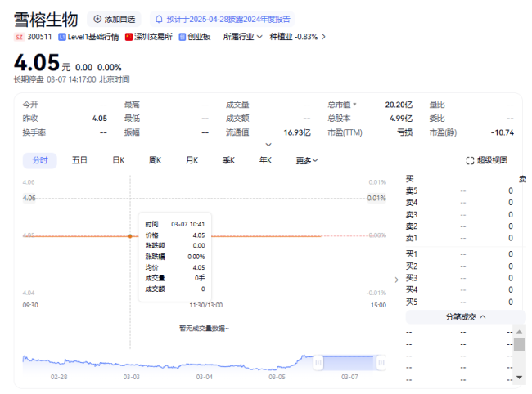Click the trade list scrollbar thumb
Screen dimensions: 532x394
(519, 344)
